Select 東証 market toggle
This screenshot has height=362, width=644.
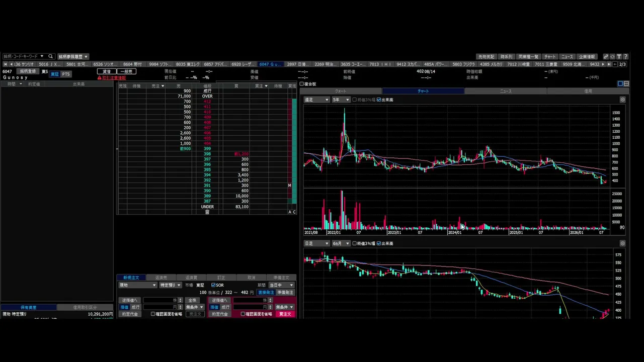(54, 74)
